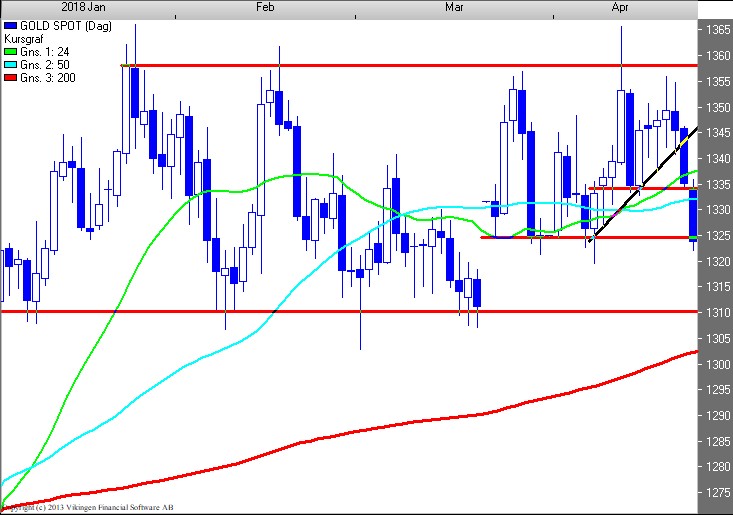Click the Feb month label
This screenshot has height=515, width=733.
point(265,7)
